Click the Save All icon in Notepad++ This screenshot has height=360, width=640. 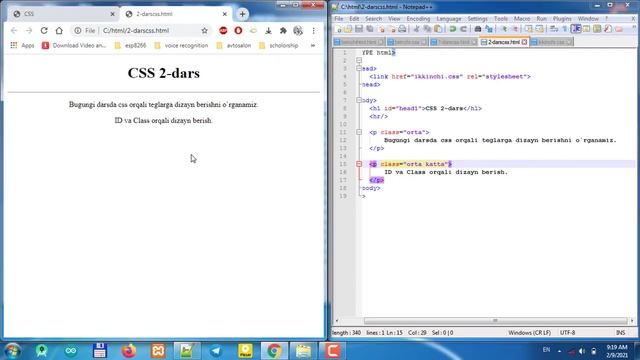coord(370,29)
